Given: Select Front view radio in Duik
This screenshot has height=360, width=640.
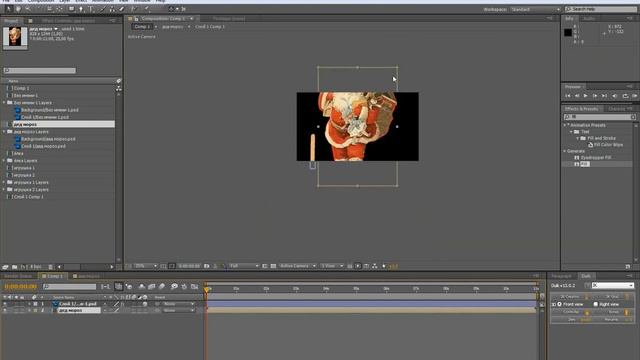Looking at the screenshot, I should [x=559, y=304].
